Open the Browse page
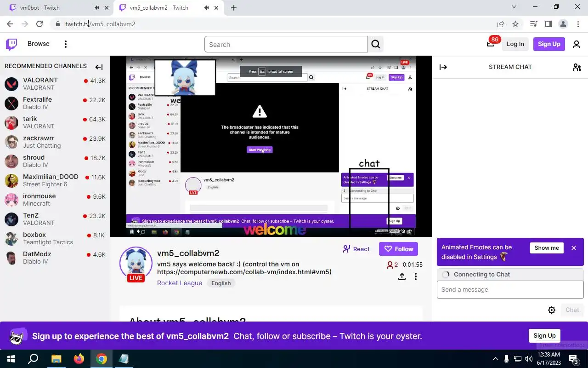Image resolution: width=588 pixels, height=368 pixels. (38, 44)
